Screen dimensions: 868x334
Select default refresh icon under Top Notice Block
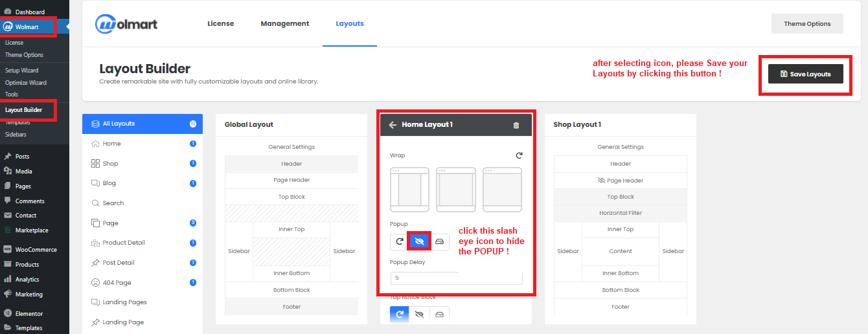(x=400, y=314)
